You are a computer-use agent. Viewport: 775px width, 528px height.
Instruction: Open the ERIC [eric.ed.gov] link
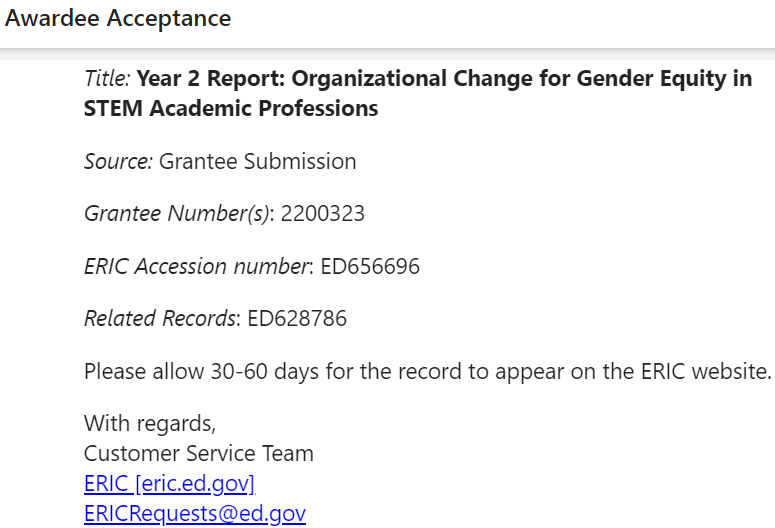tap(170, 484)
